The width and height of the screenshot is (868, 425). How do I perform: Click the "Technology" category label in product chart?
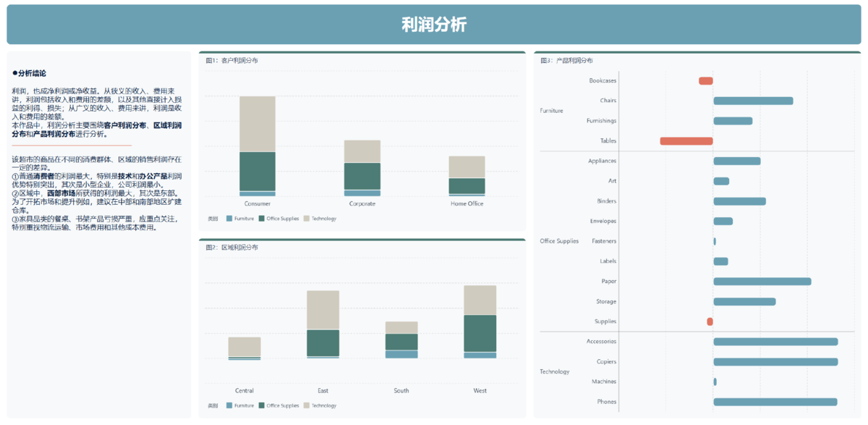555,371
